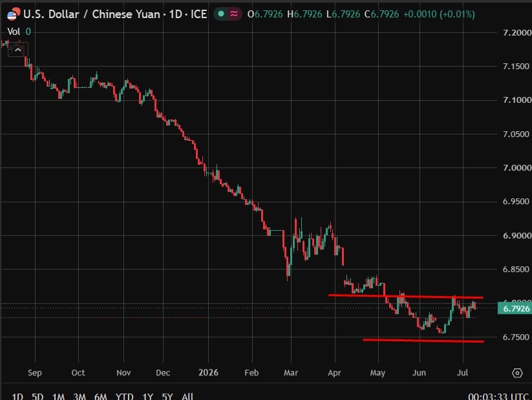The height and width of the screenshot is (400, 532).
Task: Click the 2026 date axis label
Action: coord(208,372)
